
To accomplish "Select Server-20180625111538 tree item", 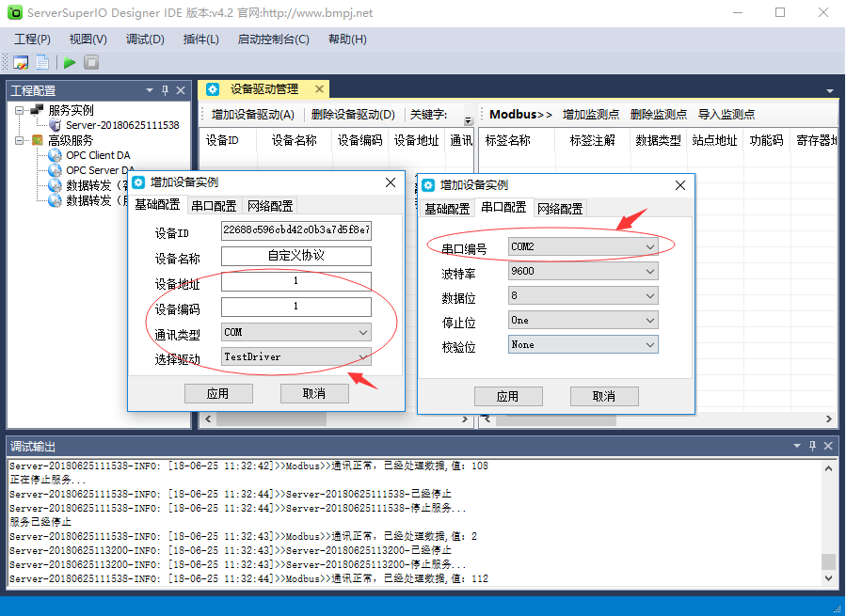I will [x=122, y=125].
